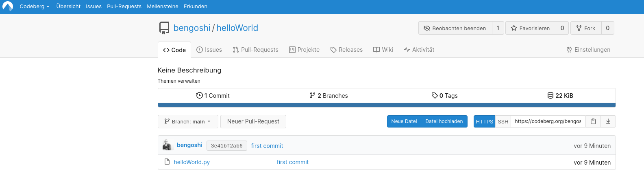Select HTTPS clone URL option
Image resolution: width=644 pixels, height=187 pixels.
tap(484, 121)
